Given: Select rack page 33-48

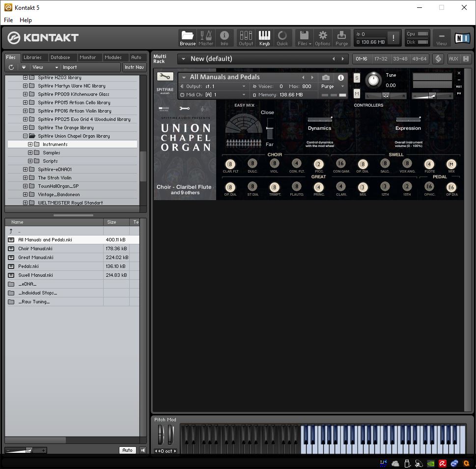Looking at the screenshot, I should click(400, 59).
